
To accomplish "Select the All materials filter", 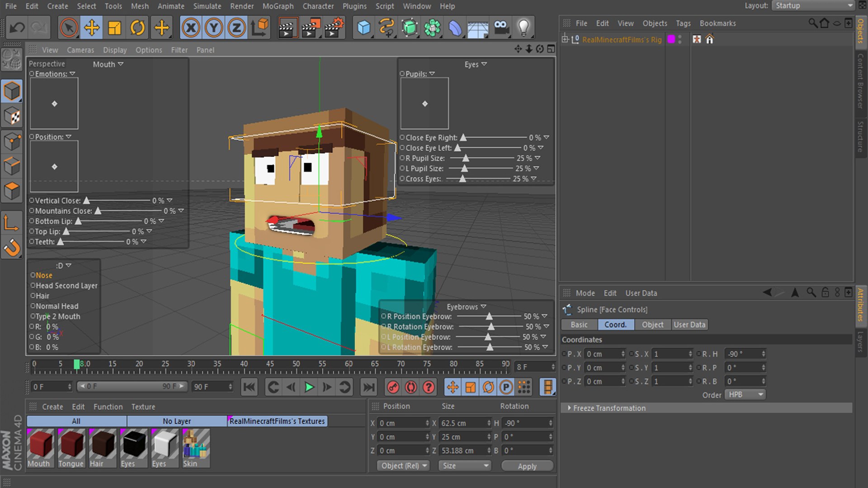I will pos(76,421).
